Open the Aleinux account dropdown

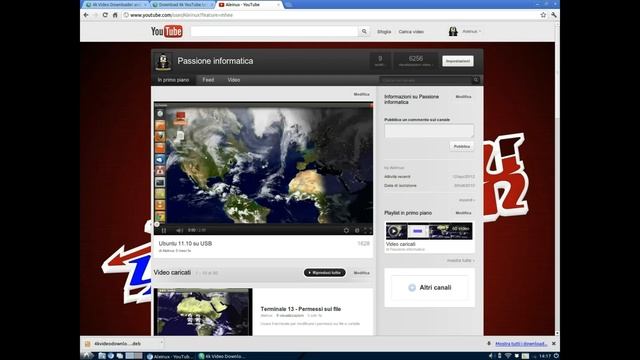coord(471,31)
